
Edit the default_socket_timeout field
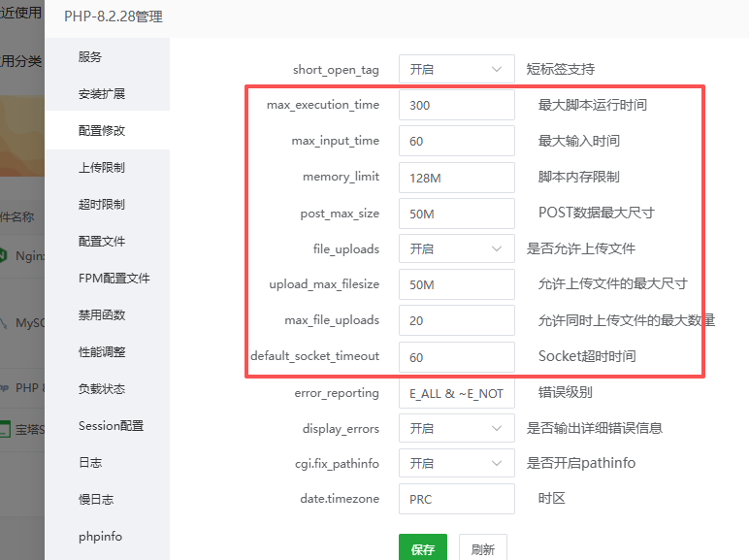tap(457, 357)
